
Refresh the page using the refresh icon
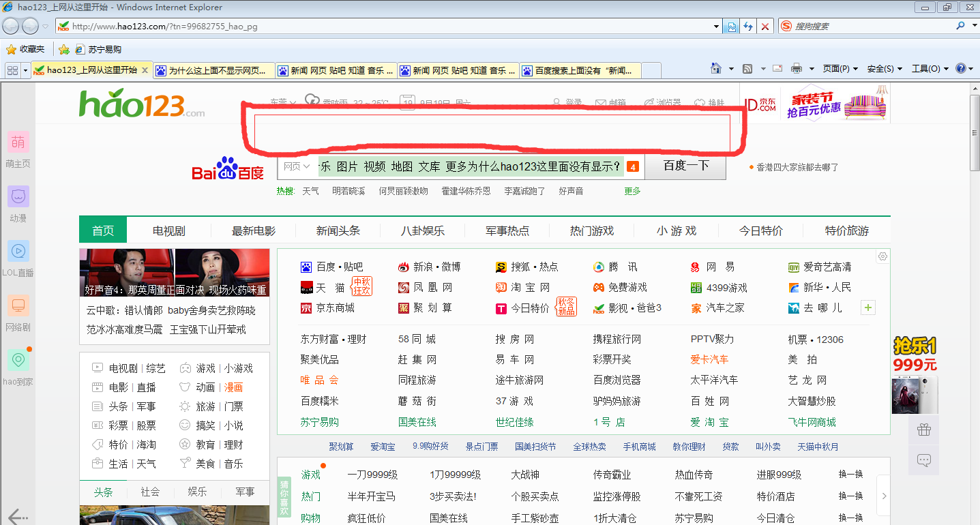pyautogui.click(x=748, y=27)
